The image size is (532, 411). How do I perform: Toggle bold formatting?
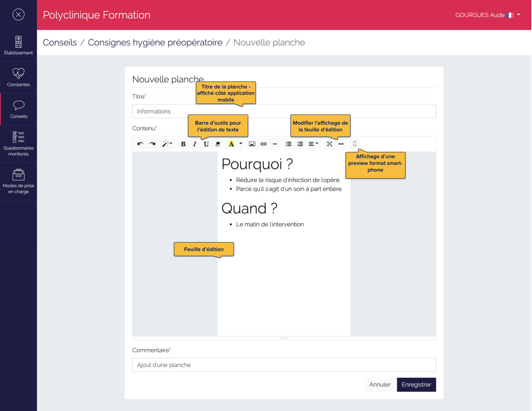pos(183,144)
